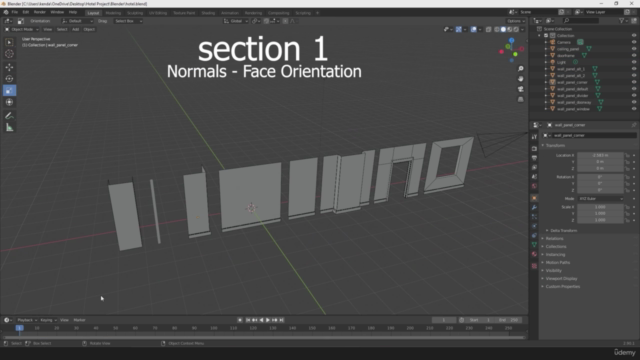Expand the Viewport Display panel
The image size is (640, 360).
[561, 278]
